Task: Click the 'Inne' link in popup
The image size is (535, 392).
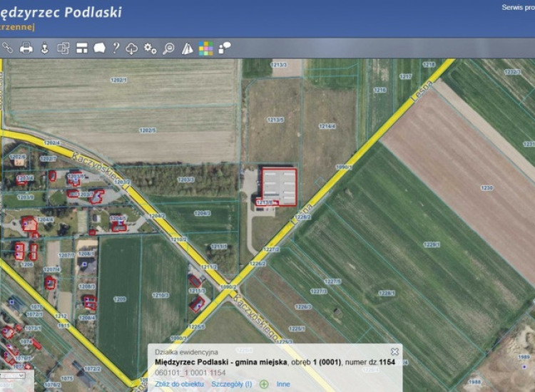Action: click(283, 384)
